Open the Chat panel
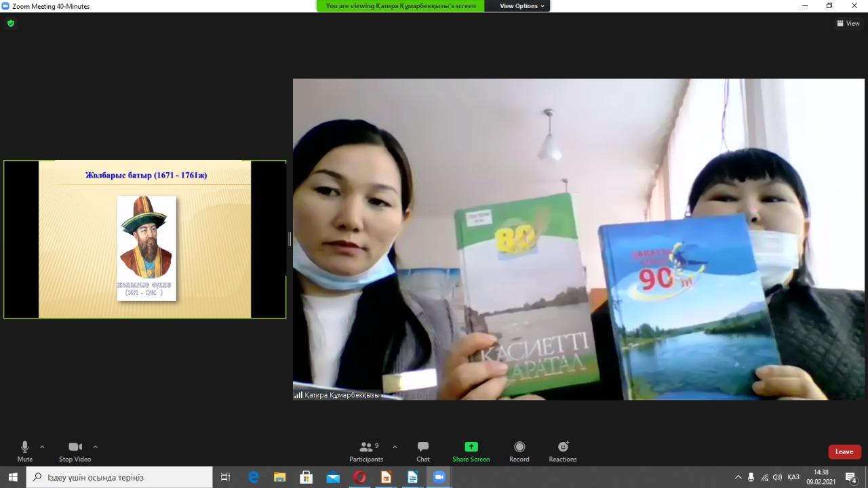This screenshot has width=868, height=488. 422,451
